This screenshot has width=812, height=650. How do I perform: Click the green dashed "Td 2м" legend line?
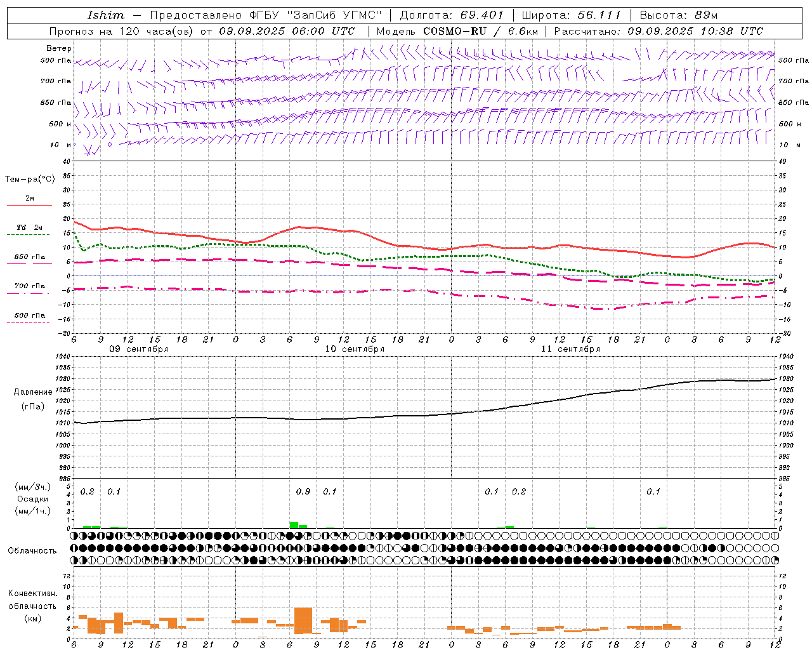coord(28,235)
